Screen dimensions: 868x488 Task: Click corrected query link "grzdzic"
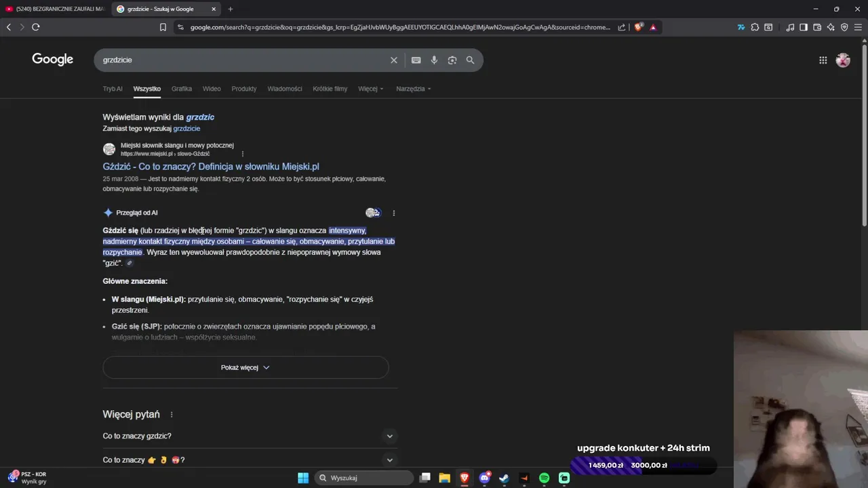pyautogui.click(x=200, y=117)
